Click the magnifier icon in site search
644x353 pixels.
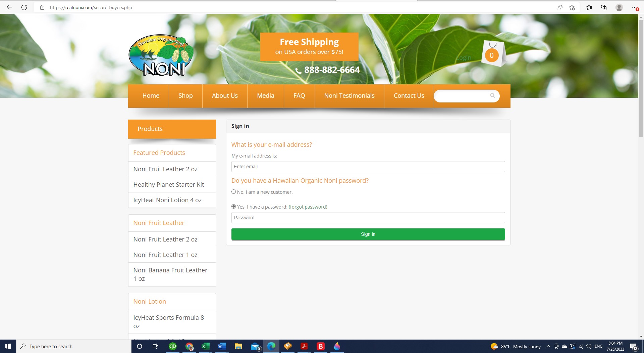coord(492,96)
